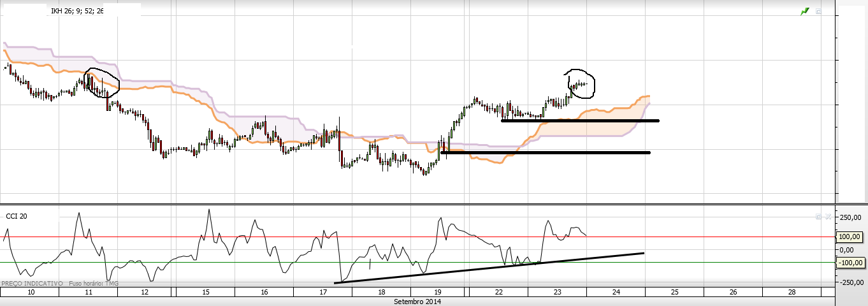Select date 10 on the time axis

31,292
